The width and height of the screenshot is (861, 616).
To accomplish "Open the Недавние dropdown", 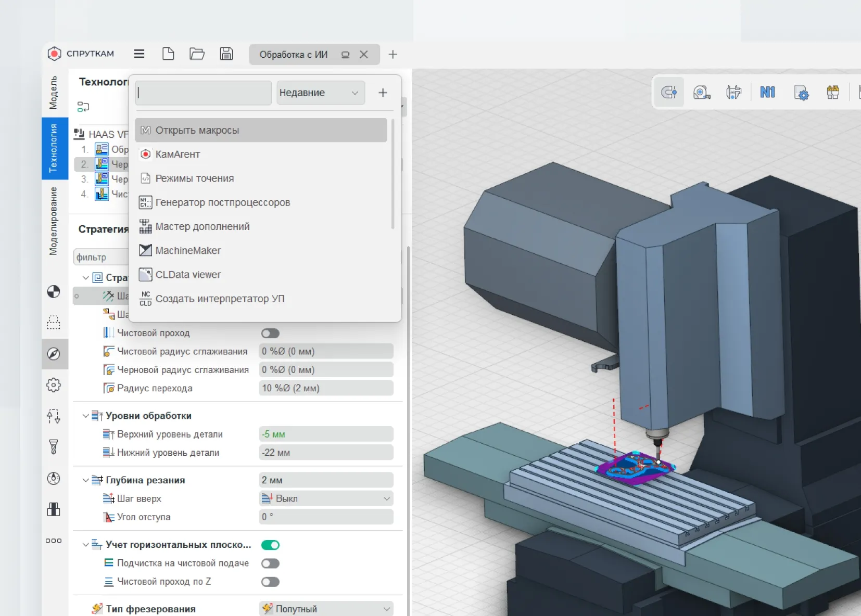I will (x=321, y=93).
